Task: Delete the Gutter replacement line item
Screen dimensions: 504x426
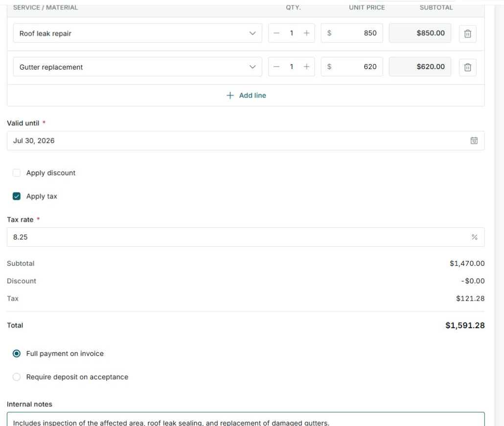Action: (467, 67)
